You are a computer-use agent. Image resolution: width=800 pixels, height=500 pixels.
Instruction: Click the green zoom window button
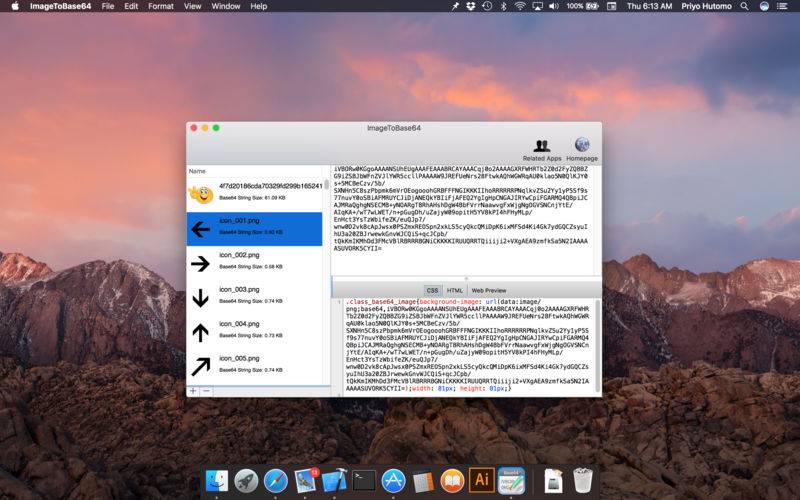pyautogui.click(x=216, y=128)
